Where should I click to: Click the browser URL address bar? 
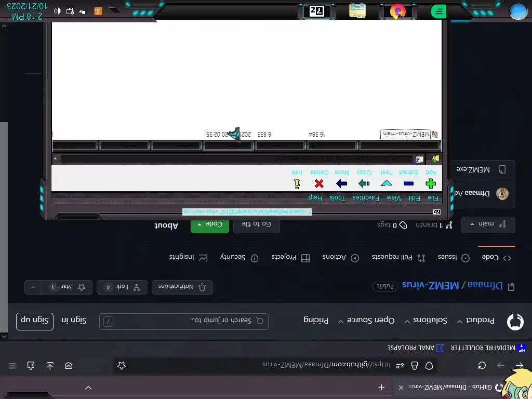275,365
